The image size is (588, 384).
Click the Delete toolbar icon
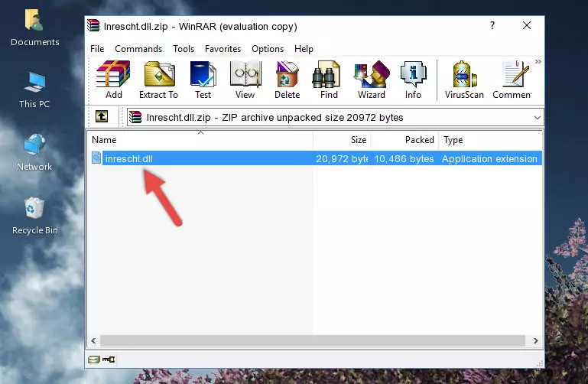[x=287, y=80]
